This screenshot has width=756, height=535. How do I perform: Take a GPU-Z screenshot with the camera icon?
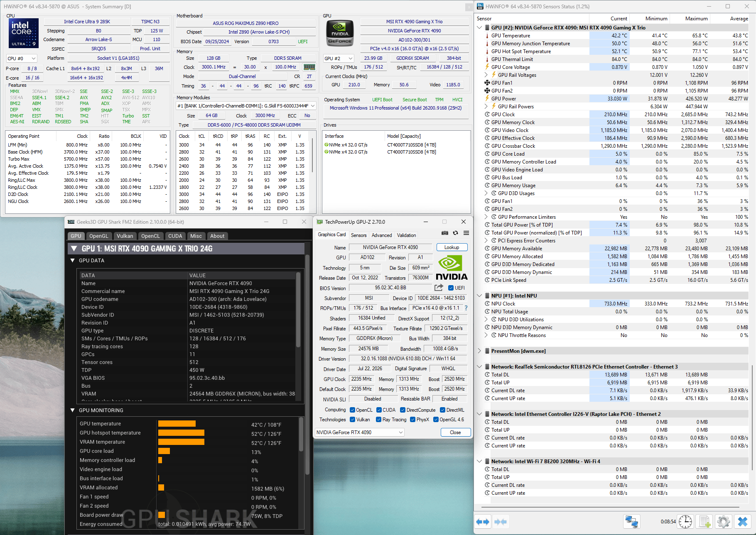(x=445, y=233)
